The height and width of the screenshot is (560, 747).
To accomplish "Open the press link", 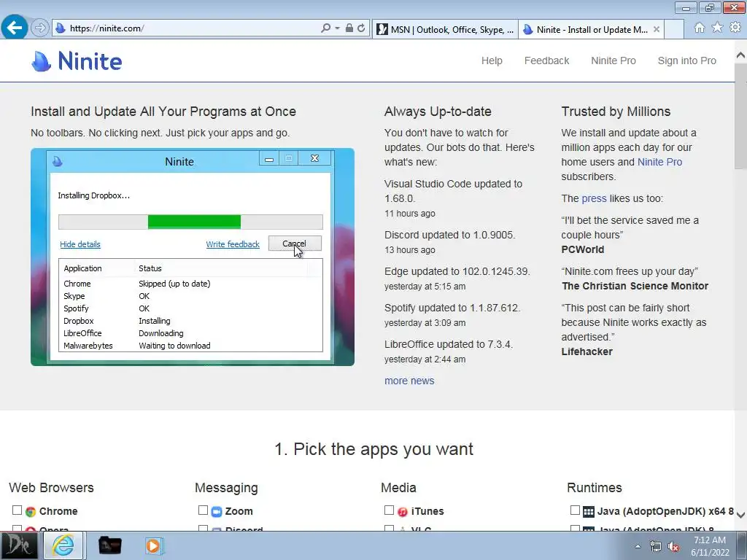I will pos(594,198).
